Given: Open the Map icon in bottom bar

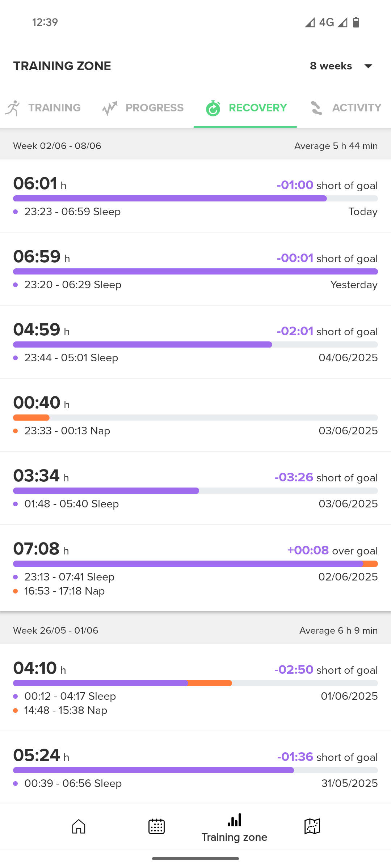Looking at the screenshot, I should click(312, 826).
